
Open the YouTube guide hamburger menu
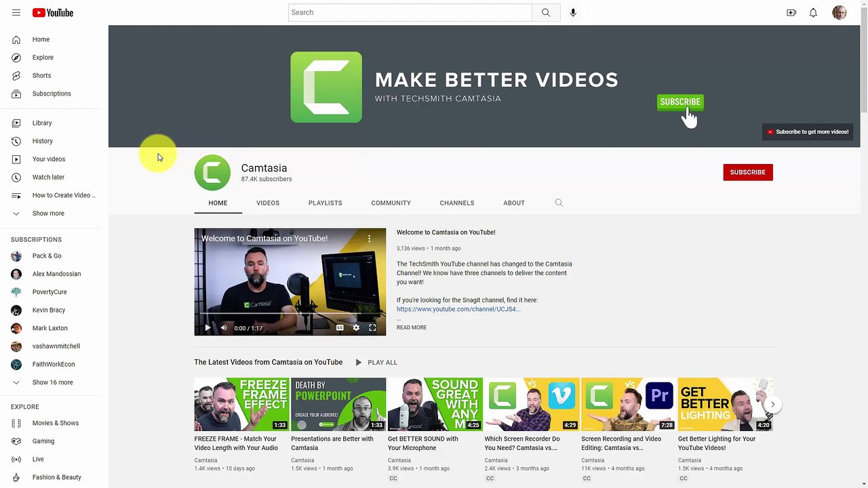point(16,12)
